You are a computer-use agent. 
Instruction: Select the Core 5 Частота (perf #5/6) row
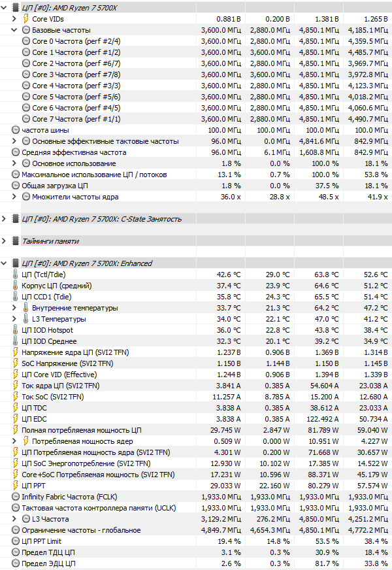click(x=196, y=97)
